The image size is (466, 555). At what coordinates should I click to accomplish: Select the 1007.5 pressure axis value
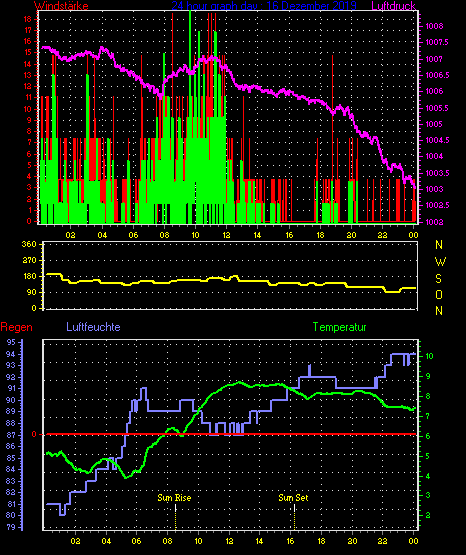[x=437, y=42]
